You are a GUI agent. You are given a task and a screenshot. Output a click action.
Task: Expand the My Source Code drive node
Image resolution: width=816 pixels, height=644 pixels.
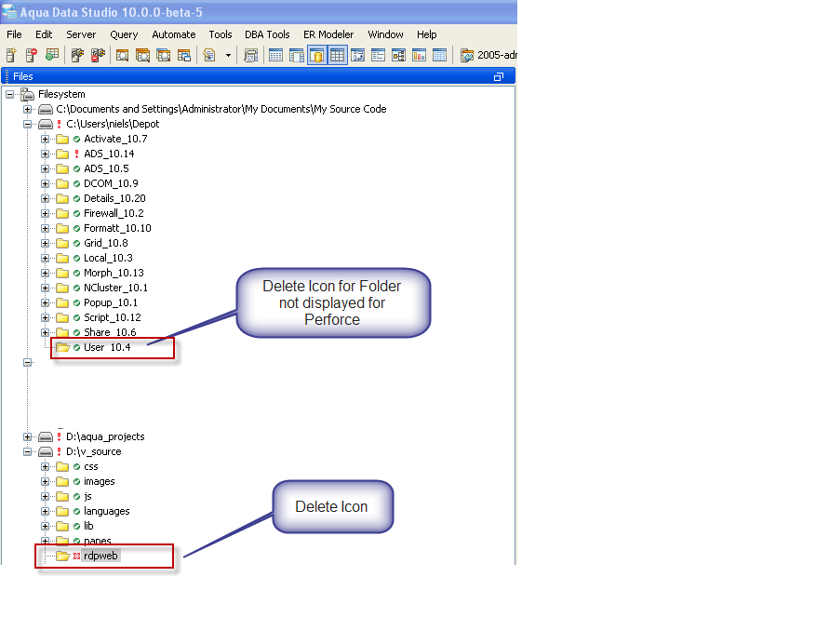tap(28, 109)
